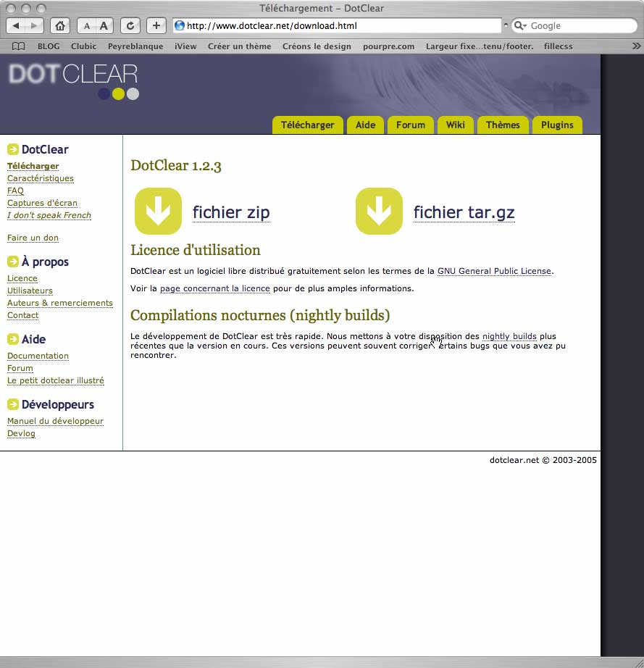The image size is (644, 668).
Task: Open the GNU General Public License link
Action: click(x=495, y=271)
